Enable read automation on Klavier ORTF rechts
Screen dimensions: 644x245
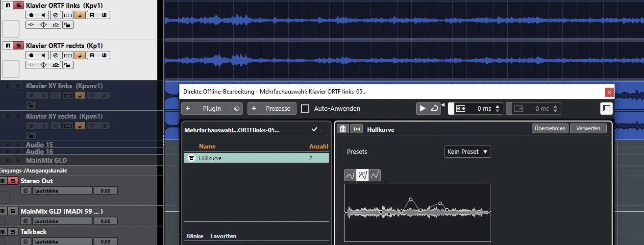click(x=93, y=56)
